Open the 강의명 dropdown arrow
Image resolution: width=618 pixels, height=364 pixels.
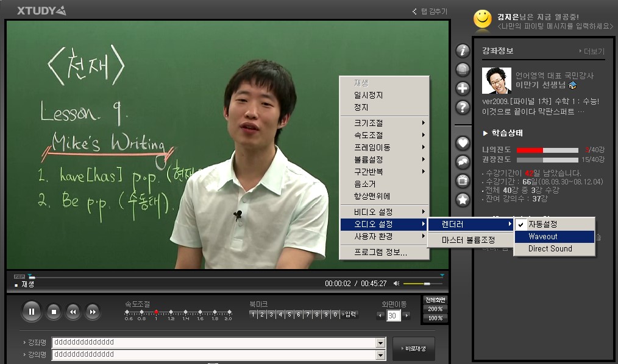381,354
